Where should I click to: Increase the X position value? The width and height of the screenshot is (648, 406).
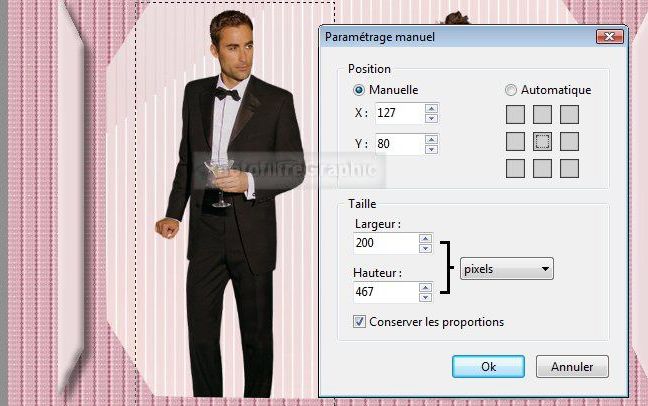(431, 108)
